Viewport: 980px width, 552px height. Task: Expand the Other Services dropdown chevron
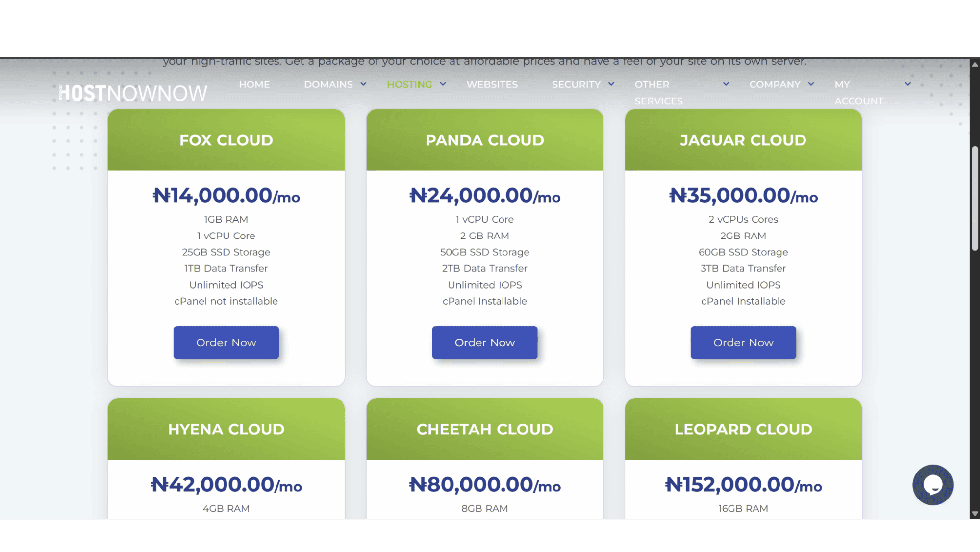click(x=726, y=84)
